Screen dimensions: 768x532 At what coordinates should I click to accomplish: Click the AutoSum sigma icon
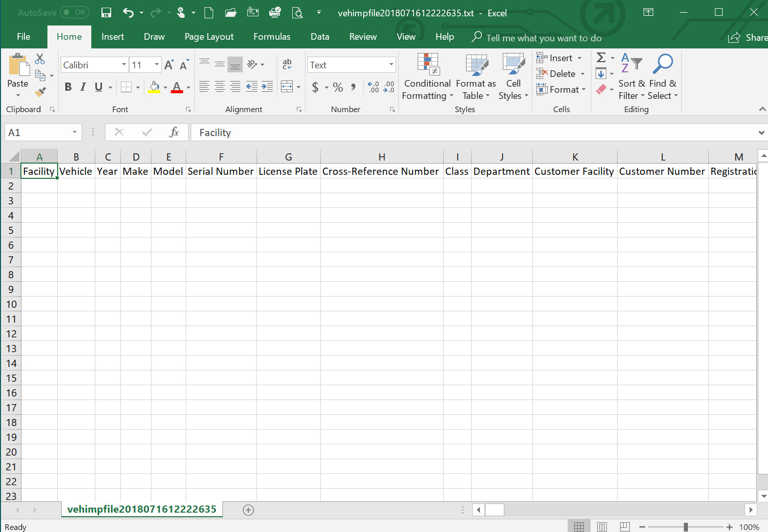[601, 58]
